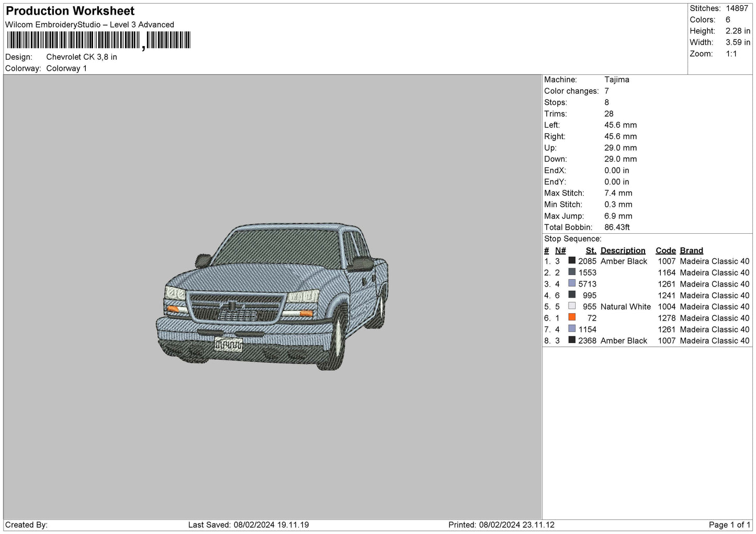Click the zoom value '1:1'
Screen dimensions: 756x534
731,54
